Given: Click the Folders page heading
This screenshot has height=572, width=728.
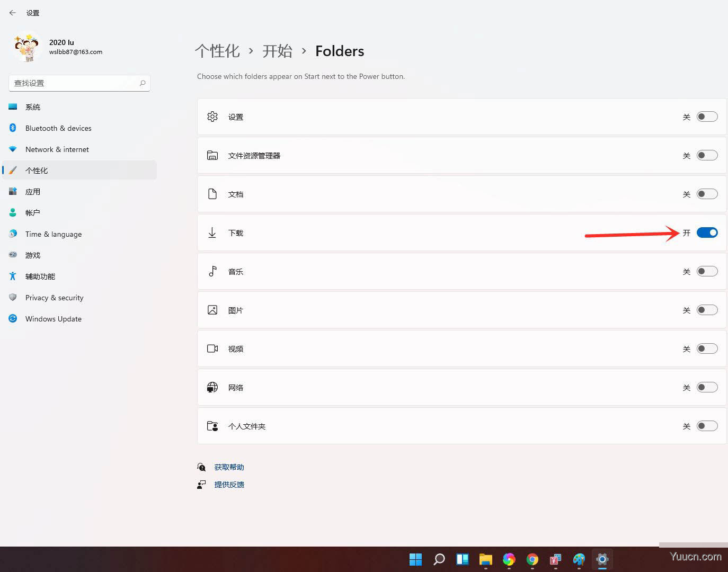Looking at the screenshot, I should click(340, 51).
